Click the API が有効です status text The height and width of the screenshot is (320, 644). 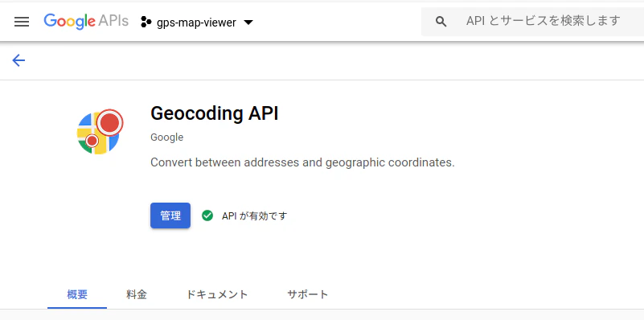click(x=254, y=215)
